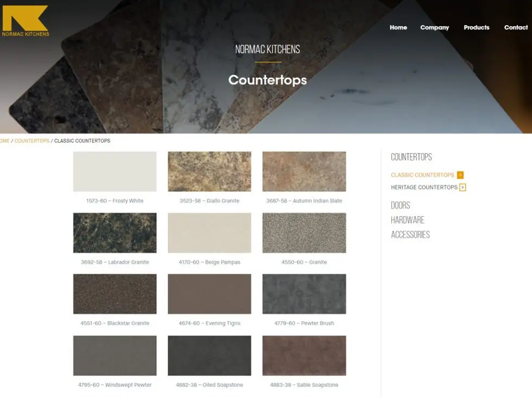Open the 4550-60 Granite sample thumbnail
This screenshot has width=532, height=397.
[x=304, y=233]
